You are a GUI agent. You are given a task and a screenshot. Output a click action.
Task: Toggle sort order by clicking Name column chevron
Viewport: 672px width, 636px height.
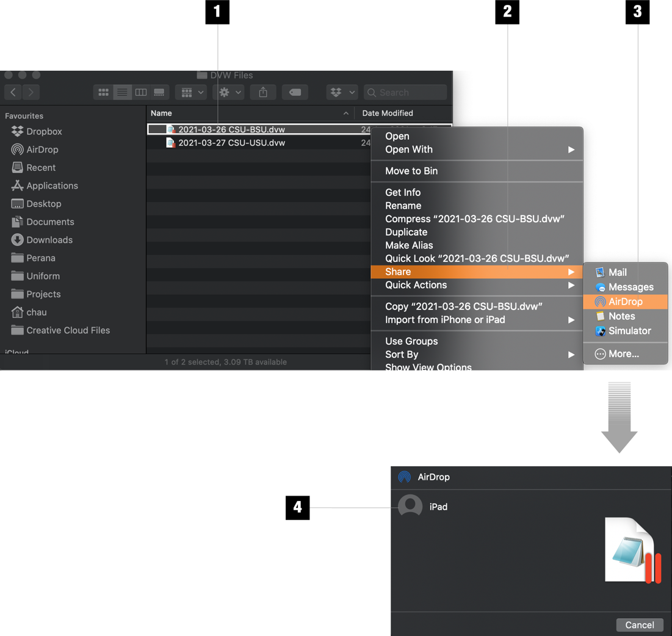(345, 113)
